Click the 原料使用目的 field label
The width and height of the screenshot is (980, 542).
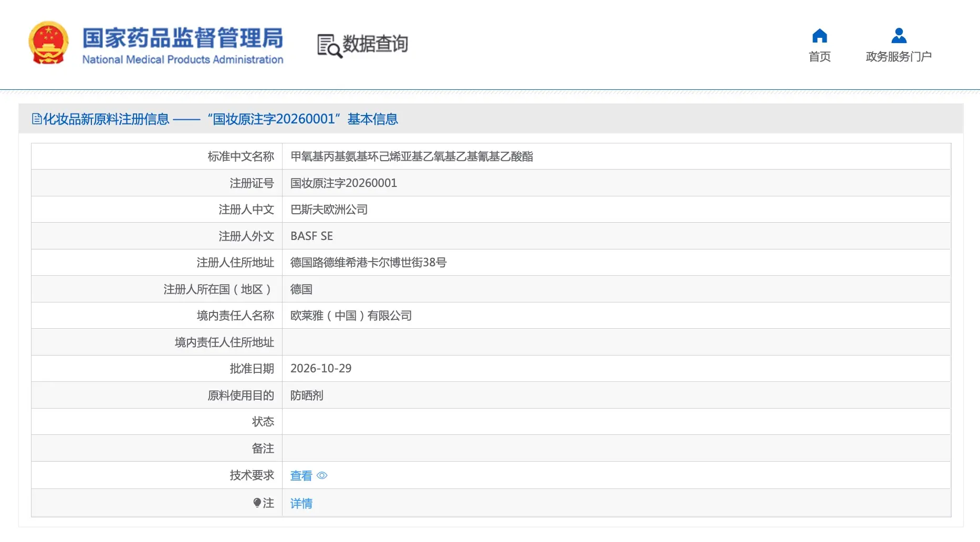coord(241,395)
